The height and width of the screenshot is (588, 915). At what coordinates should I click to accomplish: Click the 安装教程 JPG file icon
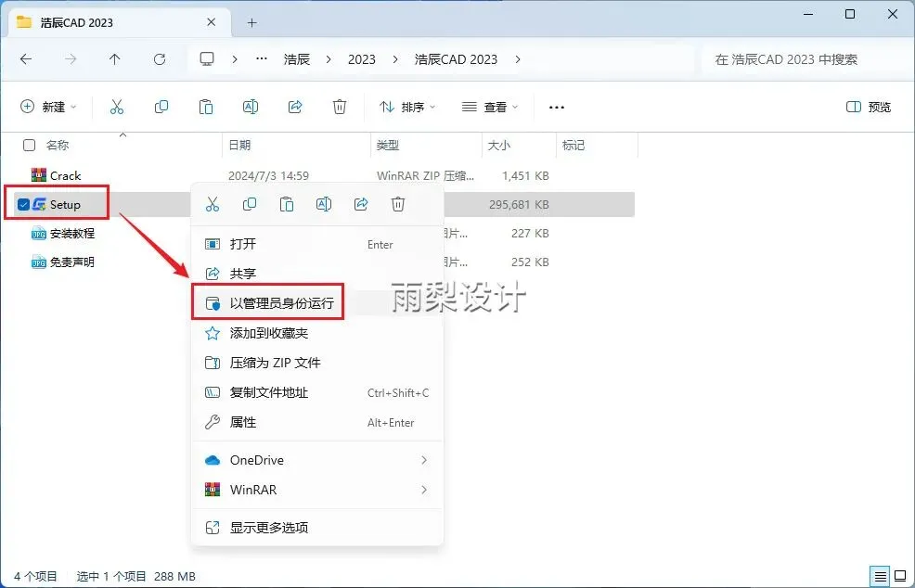coord(39,234)
